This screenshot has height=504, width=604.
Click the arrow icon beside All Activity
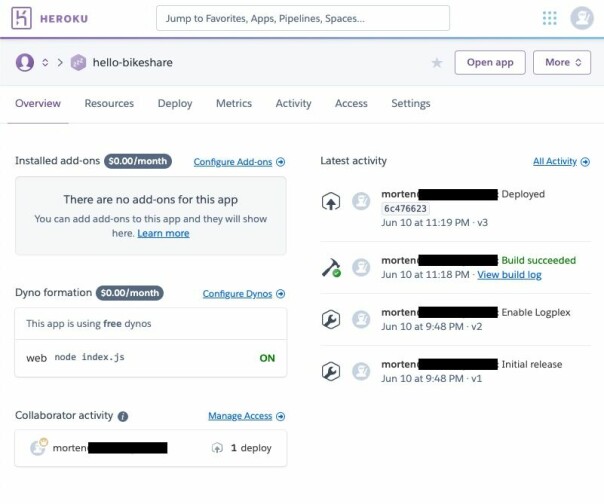pos(585,161)
